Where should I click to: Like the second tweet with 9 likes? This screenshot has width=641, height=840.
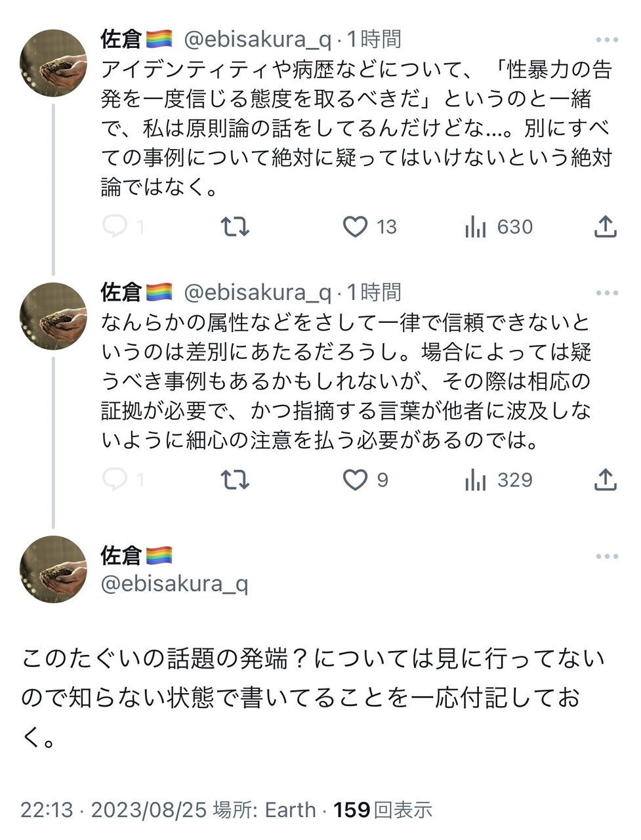pos(356,480)
